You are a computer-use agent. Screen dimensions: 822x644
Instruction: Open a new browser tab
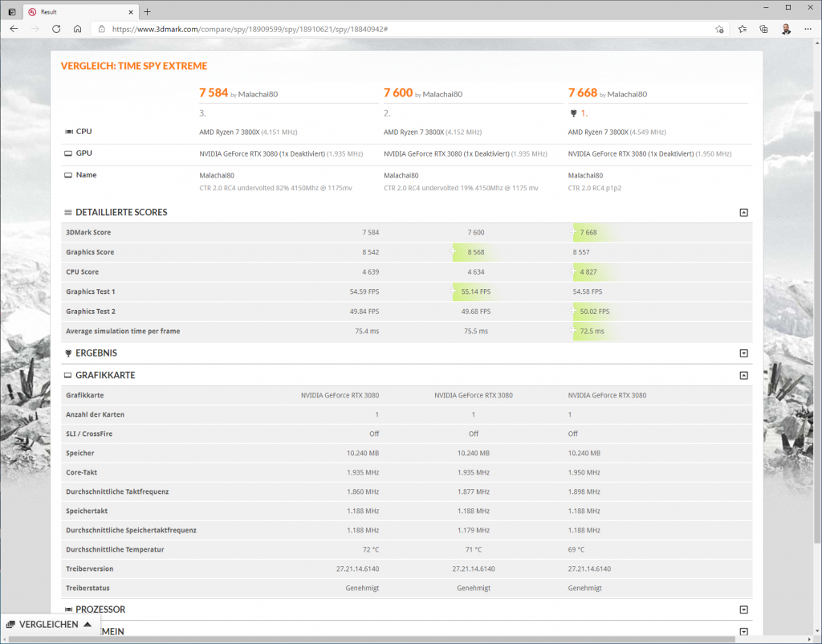tap(147, 11)
